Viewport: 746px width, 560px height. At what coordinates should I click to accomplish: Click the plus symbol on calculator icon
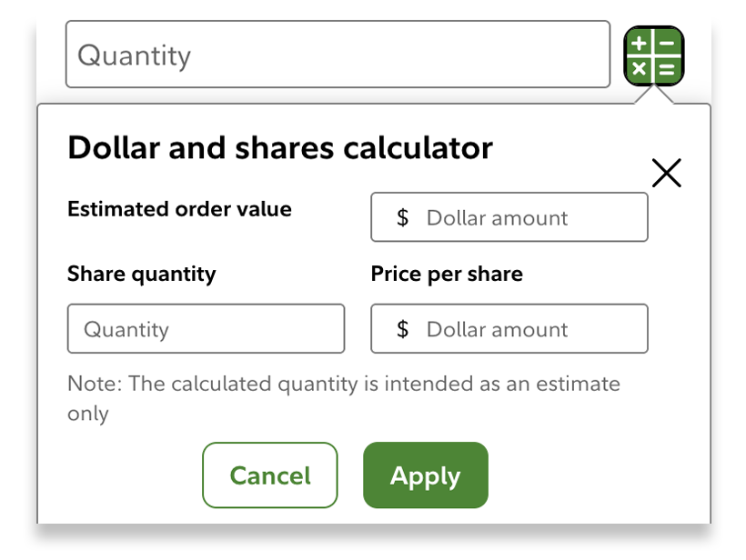pos(640,43)
